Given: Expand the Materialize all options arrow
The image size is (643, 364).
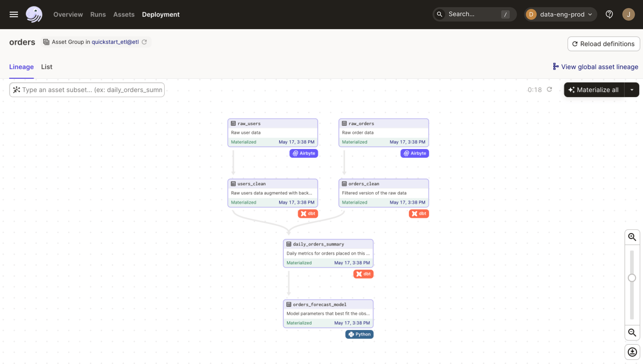Looking at the screenshot, I should [x=632, y=90].
